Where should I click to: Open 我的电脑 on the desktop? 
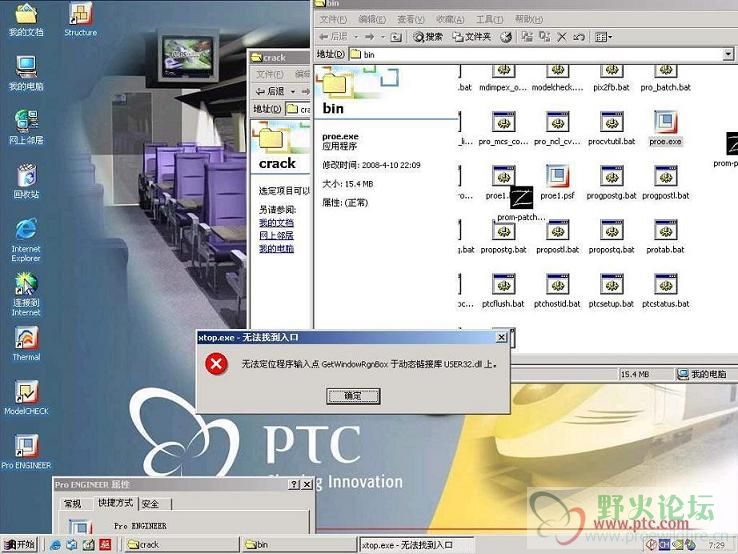pyautogui.click(x=26, y=73)
